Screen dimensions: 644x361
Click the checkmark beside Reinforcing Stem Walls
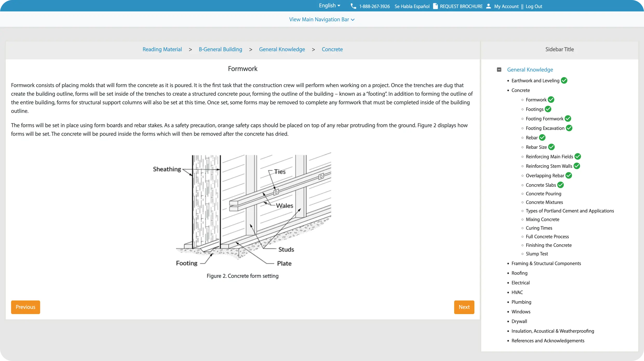coord(576,166)
